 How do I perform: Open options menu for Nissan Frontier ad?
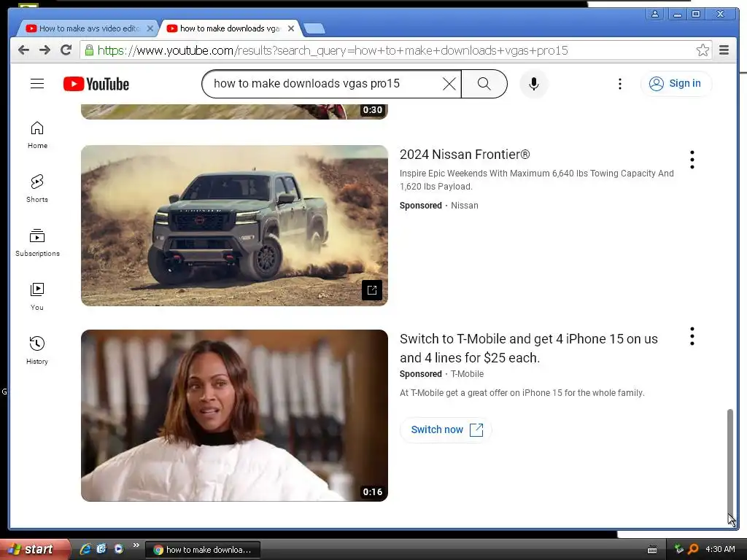pyautogui.click(x=692, y=160)
